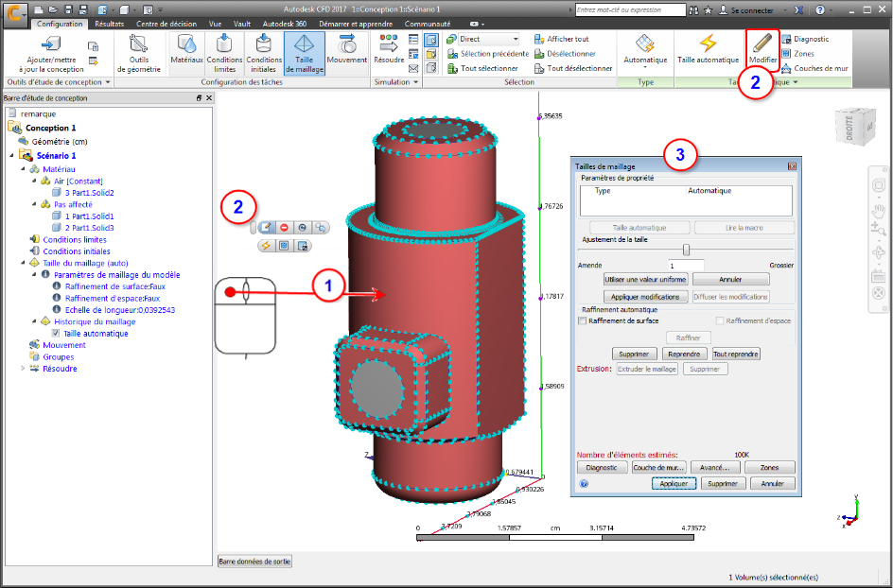Click the open folder icon in title bar
Screen dimensions: 893x588
52,9
